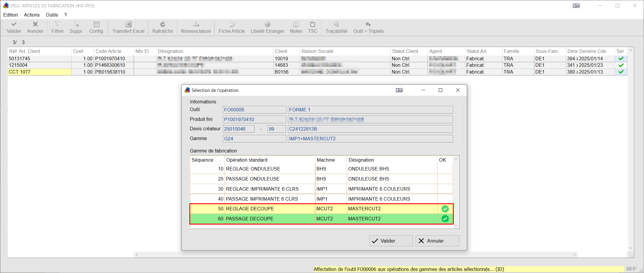The height and width of the screenshot is (273, 644).
Task: Select the REGLAGE IMPRIMANTE 6 CLRS row
Action: [x=262, y=189]
